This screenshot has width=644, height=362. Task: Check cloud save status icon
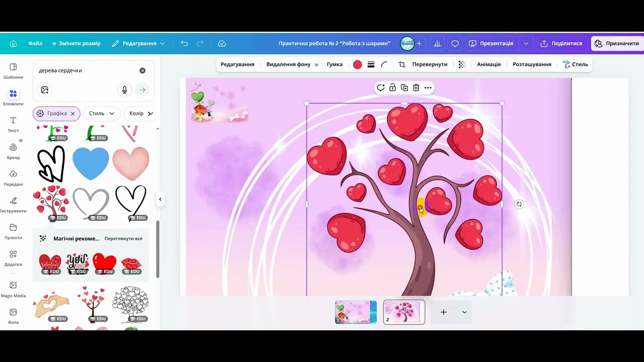[x=221, y=44]
